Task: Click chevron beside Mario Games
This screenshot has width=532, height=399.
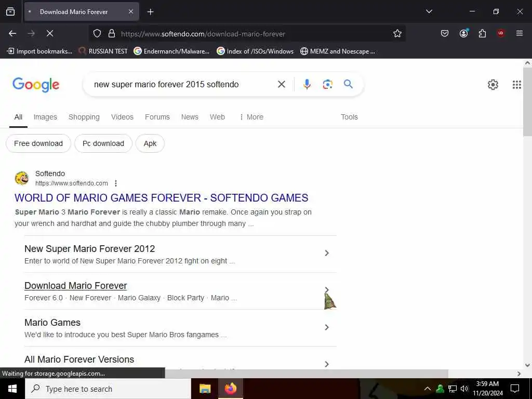Action: [x=327, y=327]
